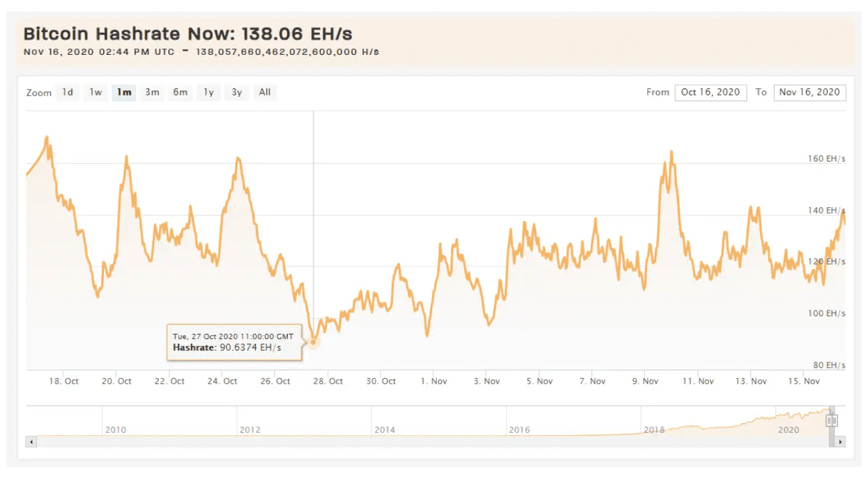Click the From date field

pos(711,93)
